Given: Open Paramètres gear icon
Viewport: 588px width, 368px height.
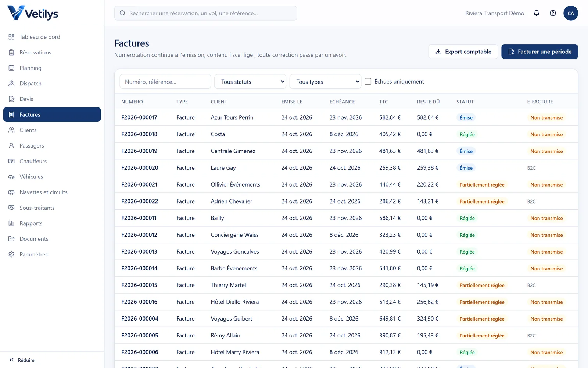Looking at the screenshot, I should pyautogui.click(x=11, y=254).
